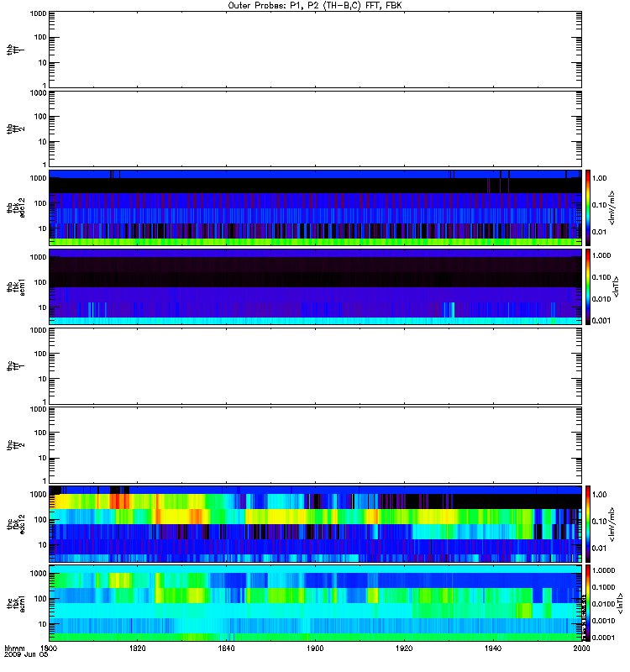Click the y-axis label of the first thb panel
The width and height of the screenshot is (630, 672).
(x=15, y=50)
